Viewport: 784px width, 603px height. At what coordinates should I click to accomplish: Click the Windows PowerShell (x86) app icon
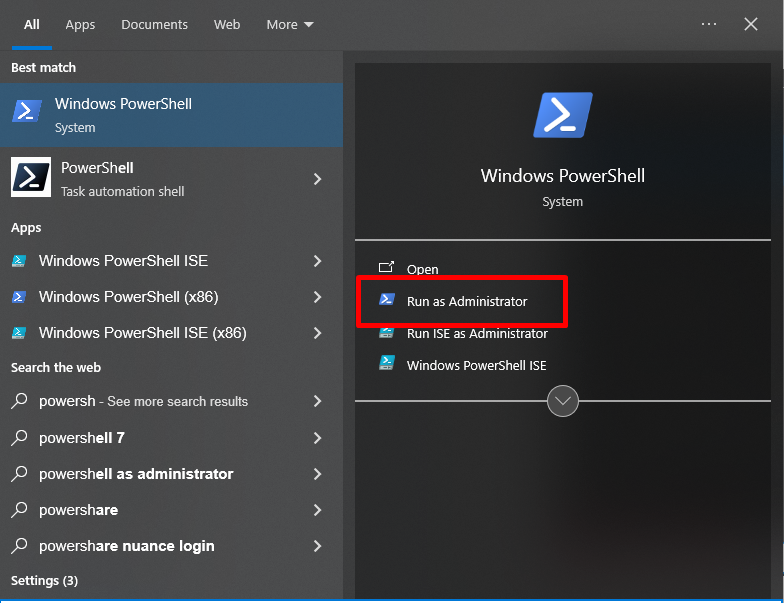tap(19, 297)
